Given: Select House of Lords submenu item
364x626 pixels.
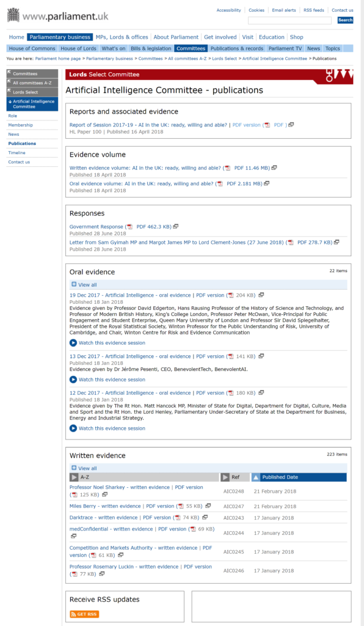Looking at the screenshot, I should [79, 48].
